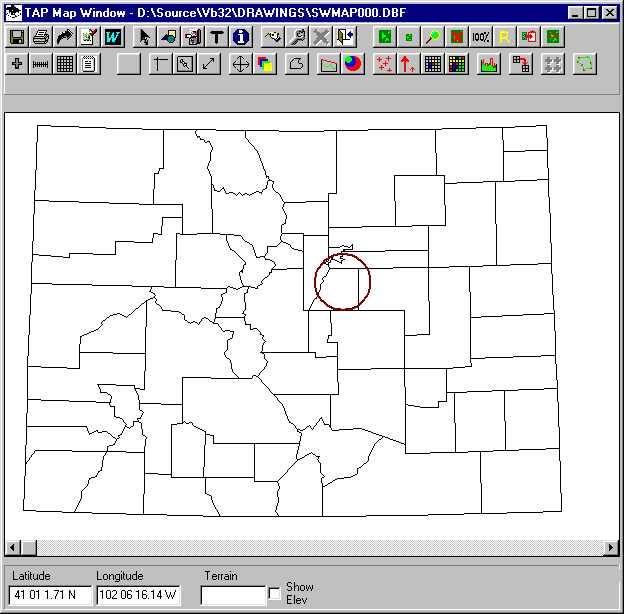Click the T-shaped line tool icon

pyautogui.click(x=161, y=64)
